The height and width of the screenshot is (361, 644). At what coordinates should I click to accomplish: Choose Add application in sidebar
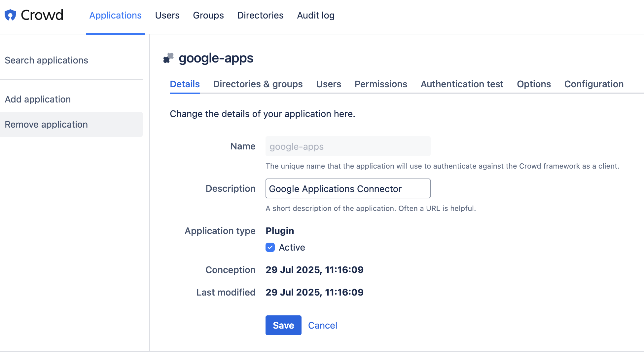(38, 99)
